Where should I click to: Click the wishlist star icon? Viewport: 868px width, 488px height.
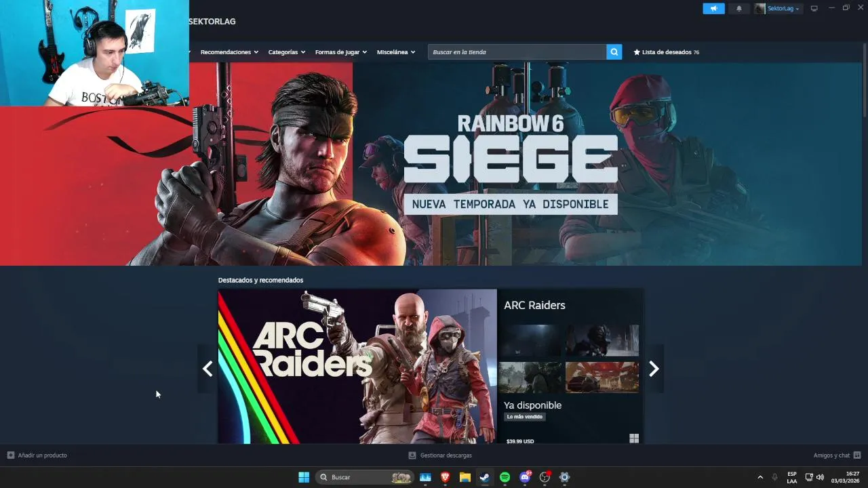tap(637, 52)
